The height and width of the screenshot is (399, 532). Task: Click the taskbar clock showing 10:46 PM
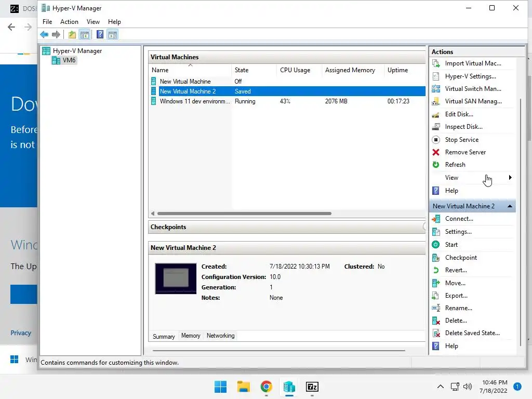pos(495,387)
